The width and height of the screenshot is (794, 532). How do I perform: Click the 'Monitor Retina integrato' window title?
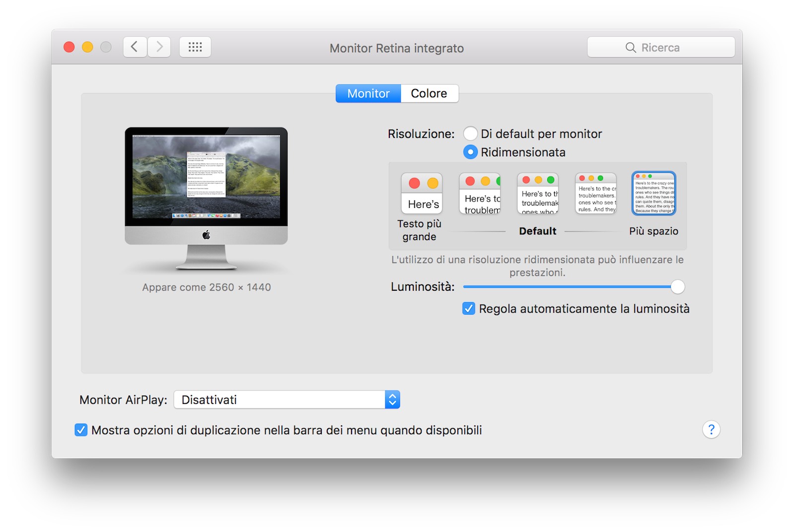[x=397, y=48]
